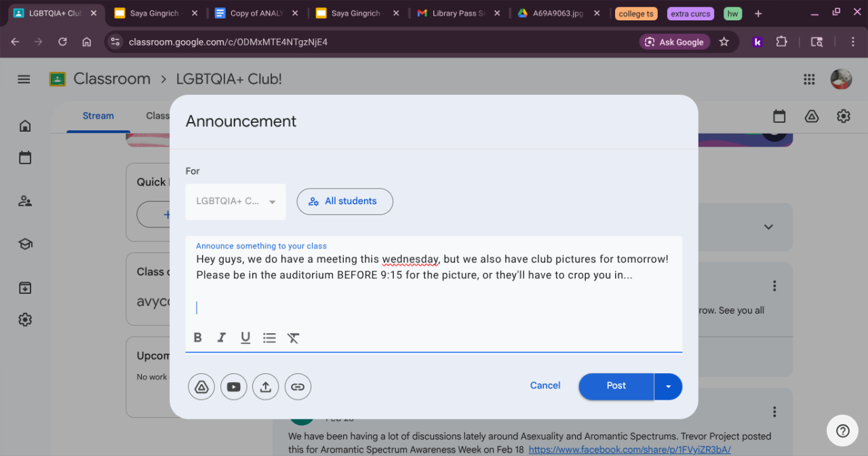Viewport: 868px width, 456px height.
Task: Toggle underline text formatting
Action: pos(245,338)
